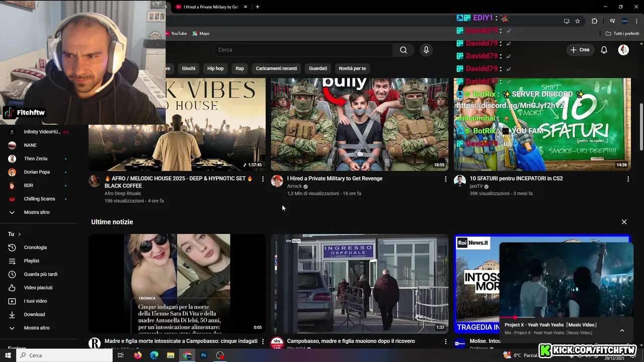
Task: Open the YouTube account avatar menu
Action: point(623,50)
